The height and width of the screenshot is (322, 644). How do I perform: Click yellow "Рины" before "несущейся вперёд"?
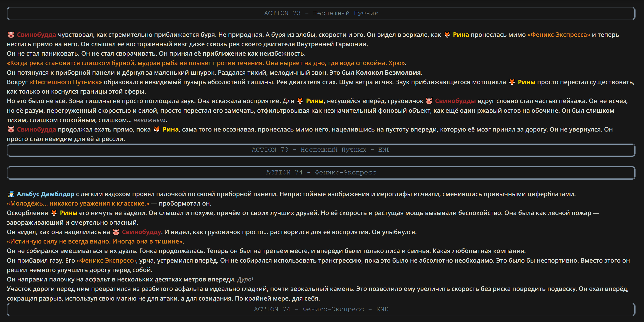(315, 101)
